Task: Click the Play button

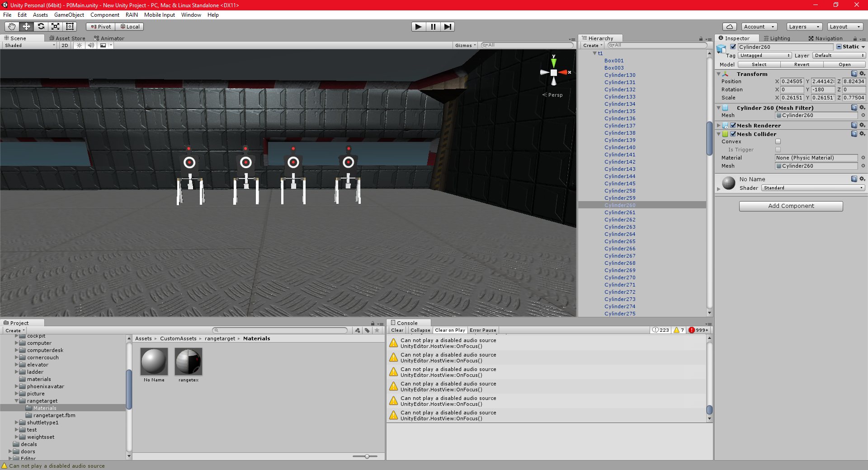Action: click(419, 27)
